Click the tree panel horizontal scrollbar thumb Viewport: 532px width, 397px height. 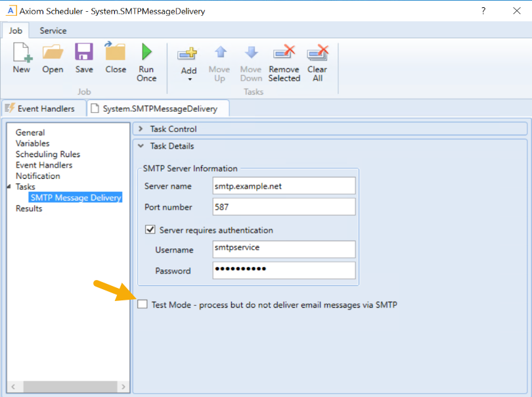pyautogui.click(x=70, y=386)
